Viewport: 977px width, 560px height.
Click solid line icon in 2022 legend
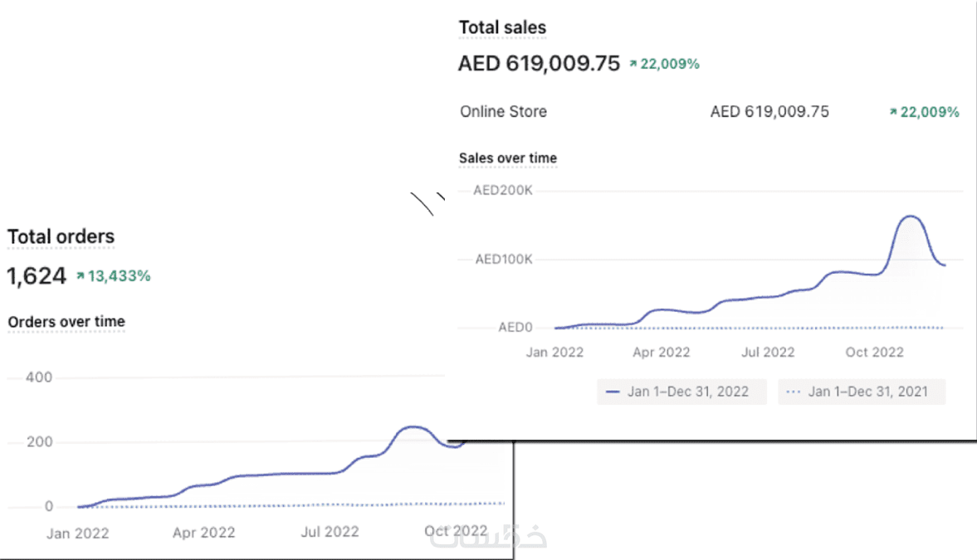click(614, 392)
